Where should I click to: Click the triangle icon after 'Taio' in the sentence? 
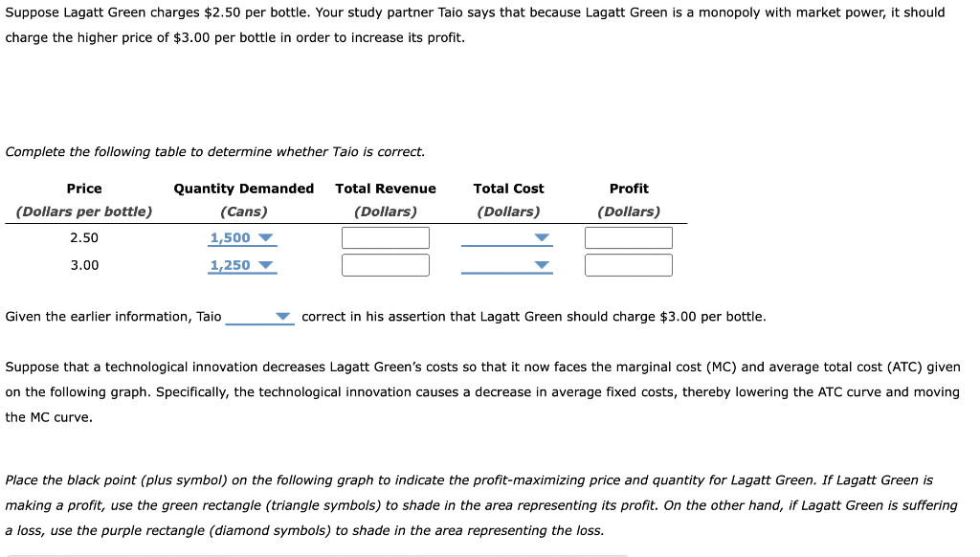[280, 316]
